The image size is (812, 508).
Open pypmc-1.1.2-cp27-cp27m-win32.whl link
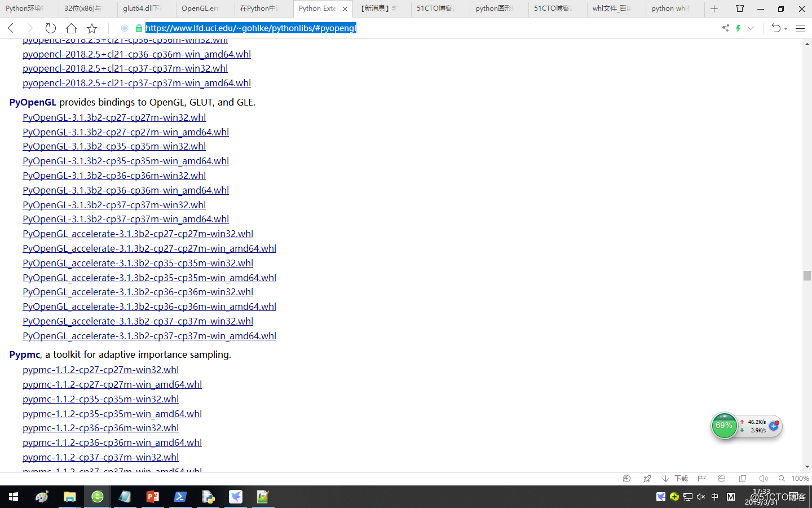click(x=100, y=370)
